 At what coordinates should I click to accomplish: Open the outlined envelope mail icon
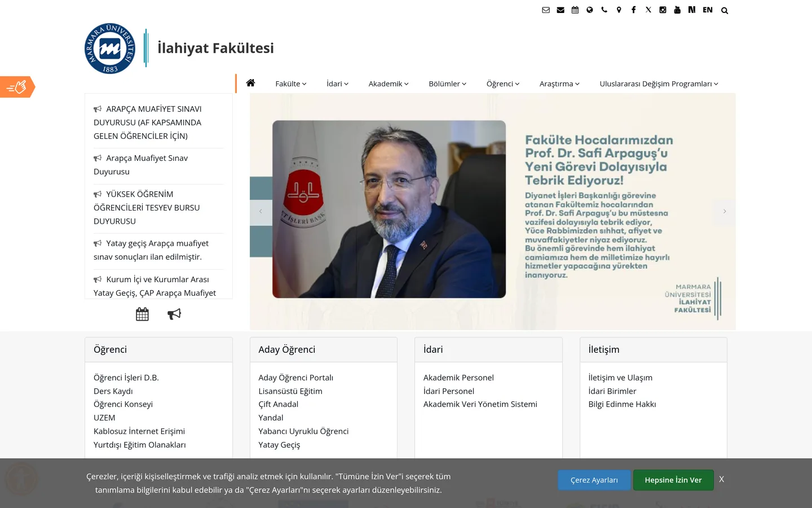tap(546, 10)
